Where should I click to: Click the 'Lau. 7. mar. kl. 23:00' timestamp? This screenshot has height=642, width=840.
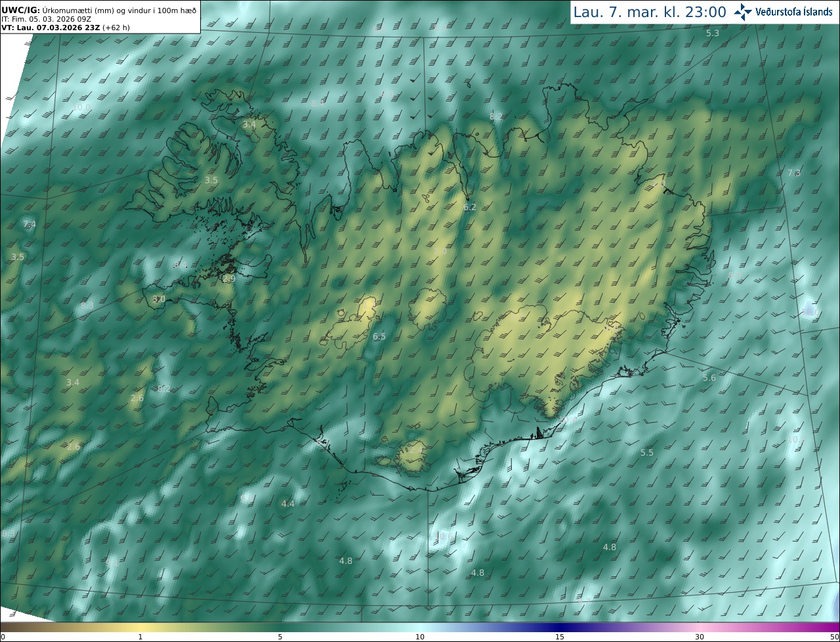650,12
